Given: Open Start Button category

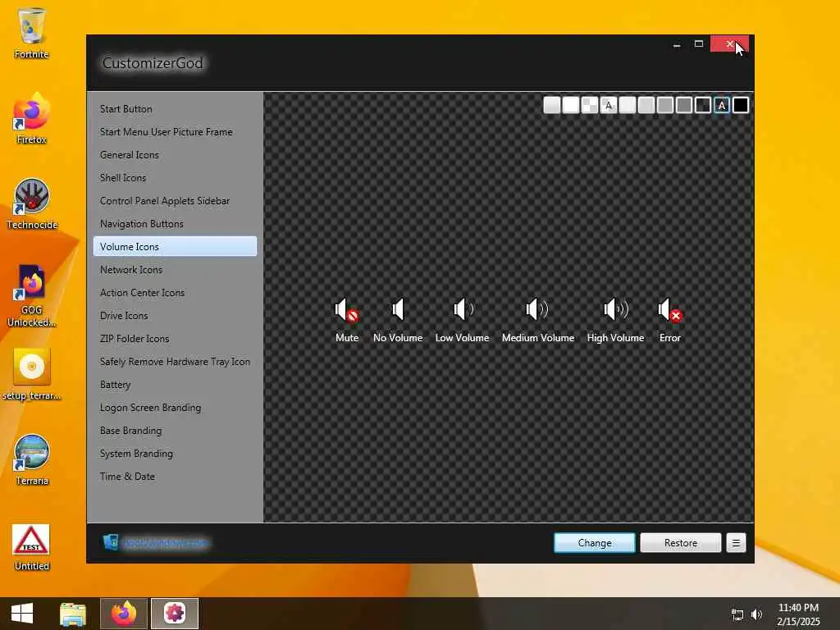Looking at the screenshot, I should [175, 109].
